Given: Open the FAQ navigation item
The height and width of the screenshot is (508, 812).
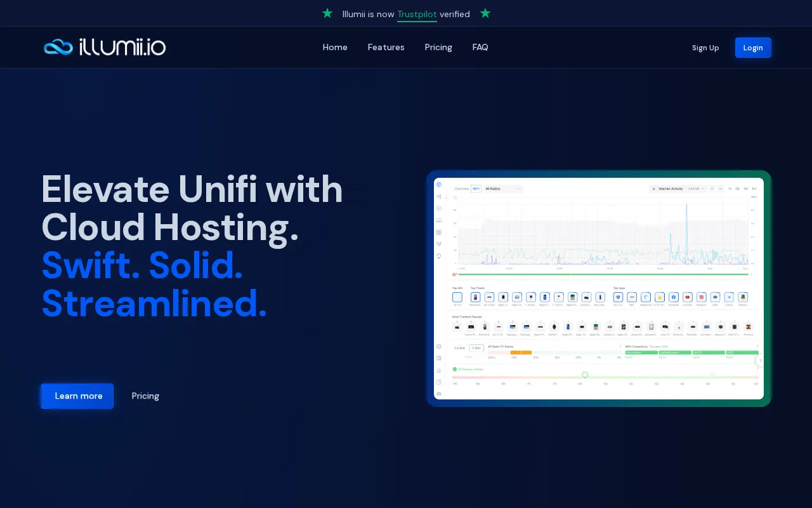Looking at the screenshot, I should 480,48.
